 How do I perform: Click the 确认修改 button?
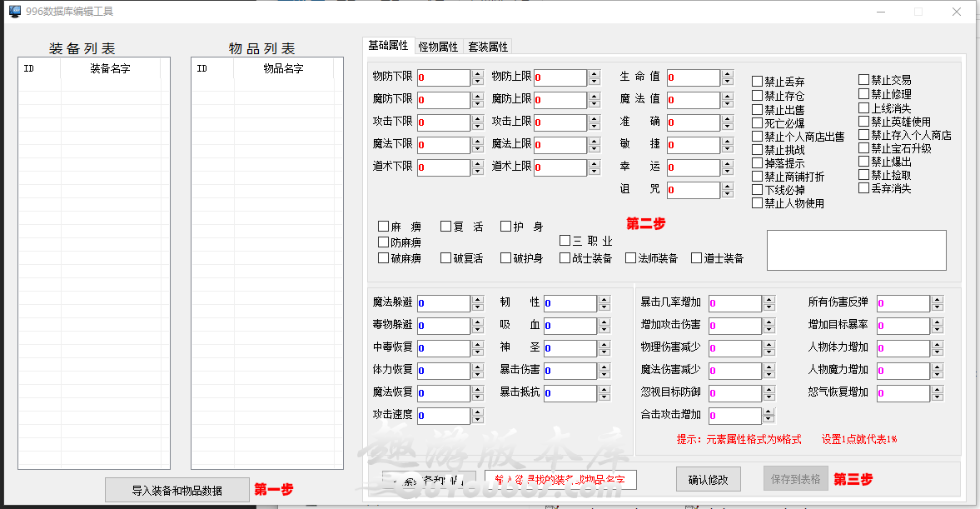click(708, 480)
